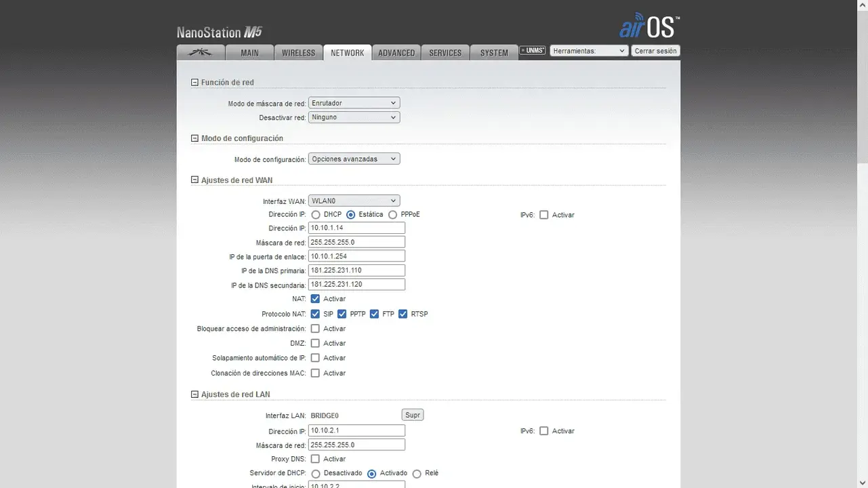The height and width of the screenshot is (488, 868).
Task: Click the Cerrar sesión button
Action: pos(655,51)
